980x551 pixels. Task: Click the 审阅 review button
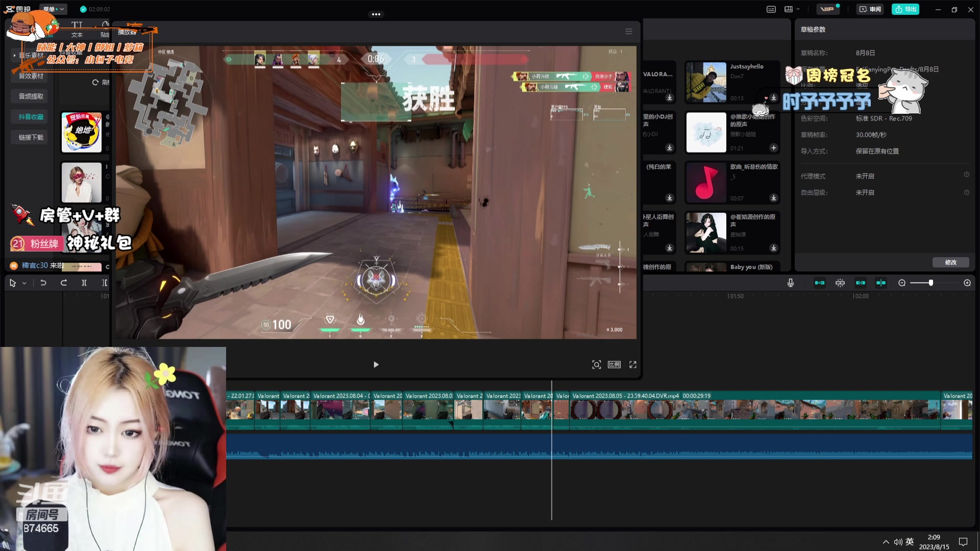[870, 9]
